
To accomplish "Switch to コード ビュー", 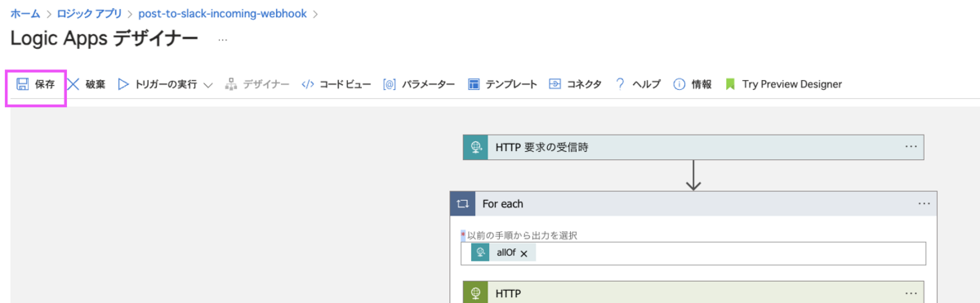I will 345,84.
